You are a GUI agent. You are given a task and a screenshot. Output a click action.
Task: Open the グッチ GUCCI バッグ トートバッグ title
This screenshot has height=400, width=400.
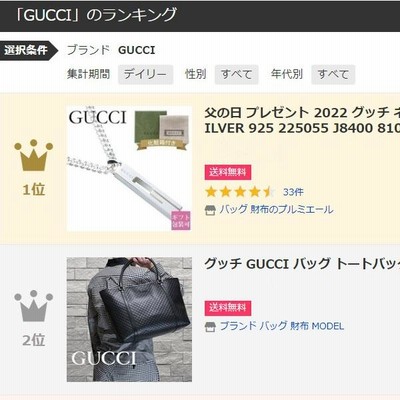pyautogui.click(x=302, y=264)
